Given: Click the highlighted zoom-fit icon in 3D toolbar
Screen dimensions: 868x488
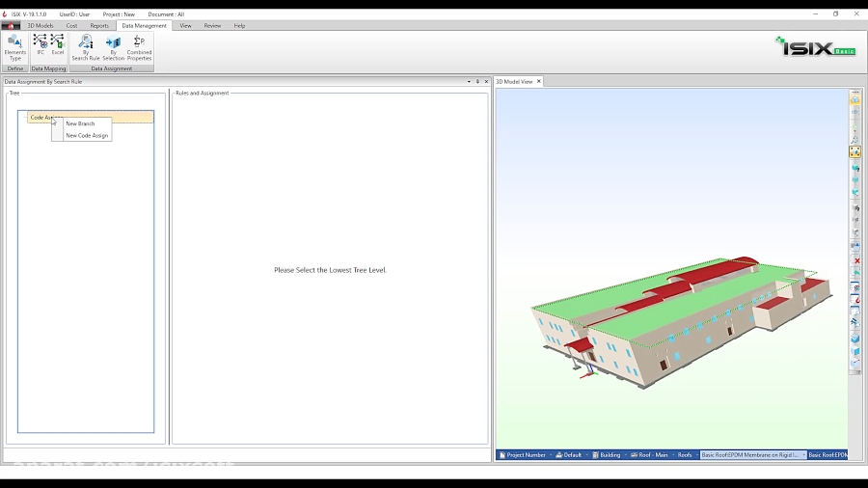Looking at the screenshot, I should 855,152.
